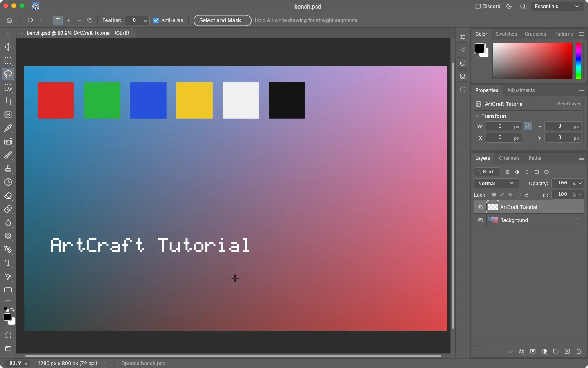The image size is (588, 368).
Task: Click the Background layer thumbnail
Action: (493, 220)
